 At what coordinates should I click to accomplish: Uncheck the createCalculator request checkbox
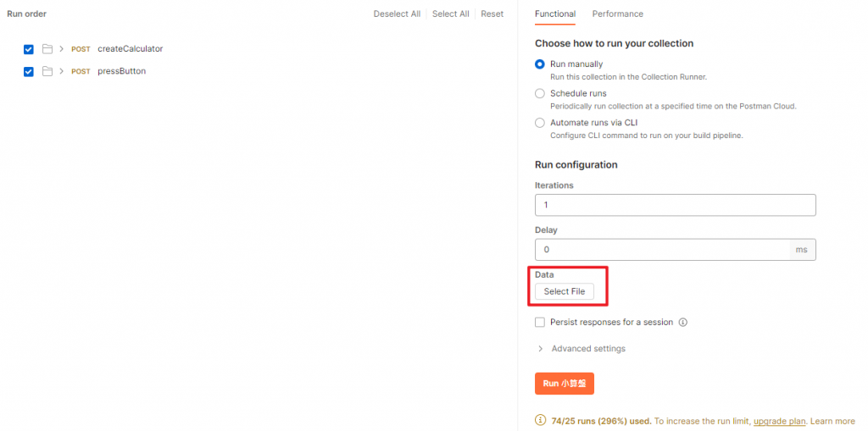click(x=29, y=49)
